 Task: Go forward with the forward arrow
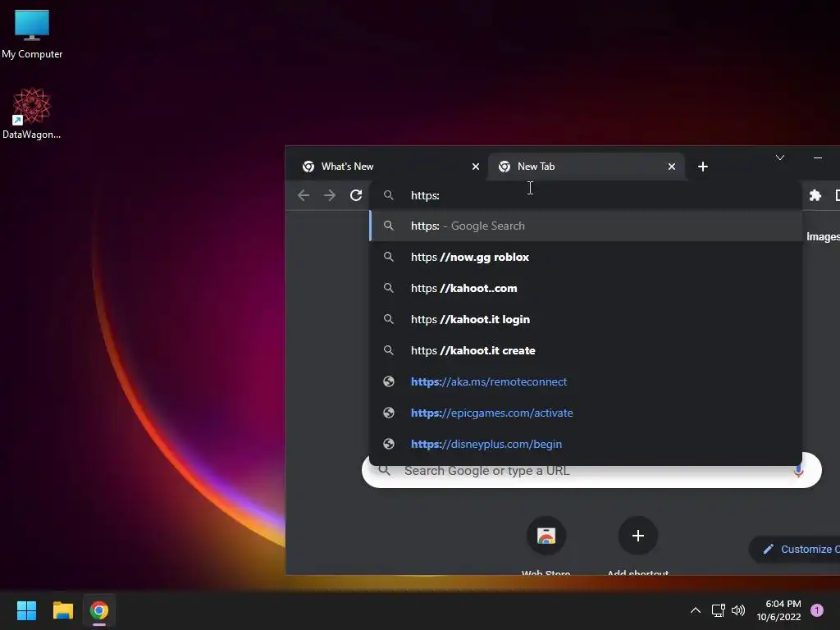[330, 195]
